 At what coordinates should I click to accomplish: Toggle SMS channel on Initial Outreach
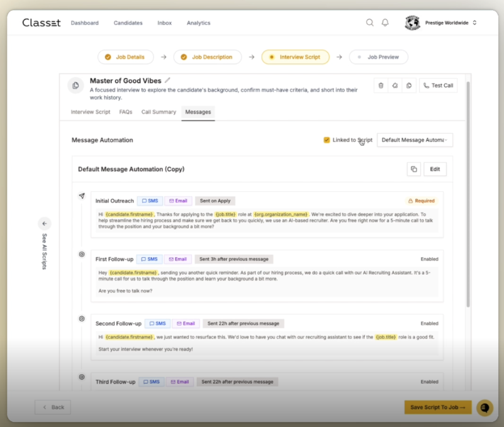pos(150,201)
